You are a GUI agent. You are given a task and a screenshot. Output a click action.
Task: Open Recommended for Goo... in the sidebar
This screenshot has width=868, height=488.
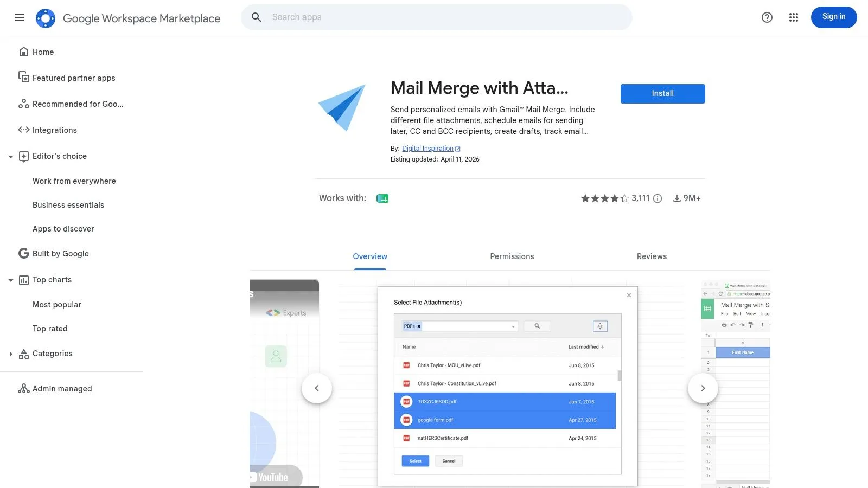point(78,104)
